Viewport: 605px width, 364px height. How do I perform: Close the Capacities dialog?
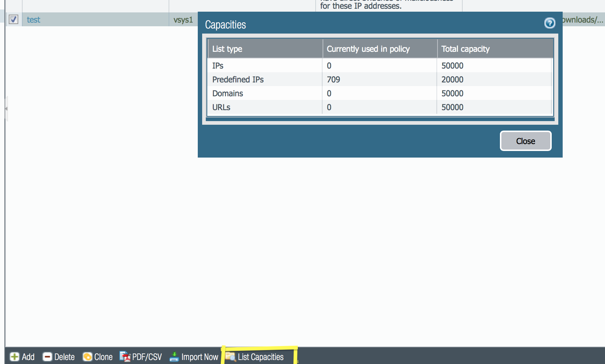pos(525,141)
